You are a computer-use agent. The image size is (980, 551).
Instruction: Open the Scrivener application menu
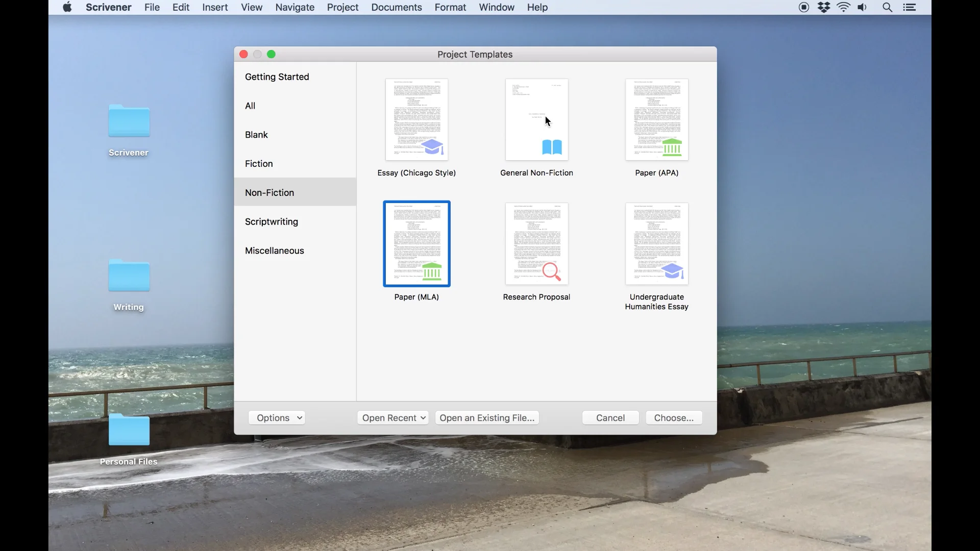coord(109,7)
